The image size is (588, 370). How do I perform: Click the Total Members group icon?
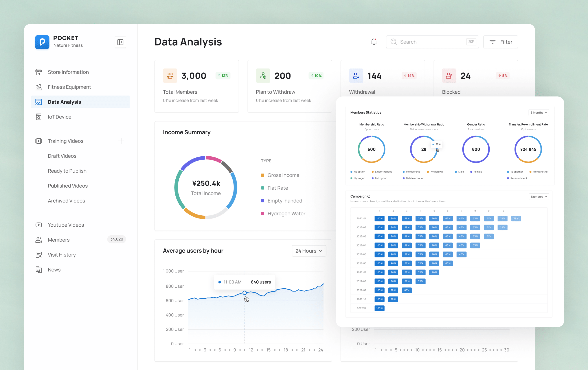(x=170, y=76)
